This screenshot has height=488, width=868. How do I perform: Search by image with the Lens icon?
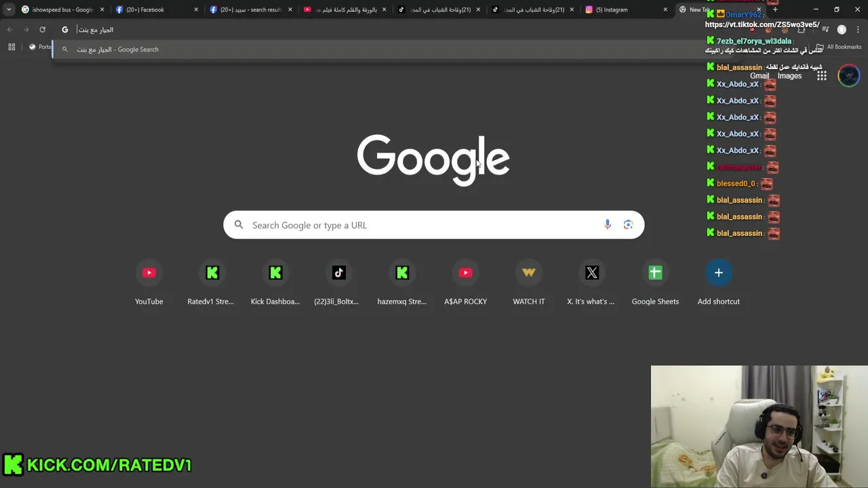[x=628, y=225]
